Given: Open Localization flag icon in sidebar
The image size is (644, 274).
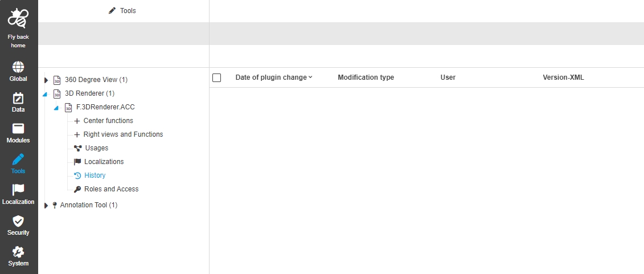Looking at the screenshot, I should [18, 190].
